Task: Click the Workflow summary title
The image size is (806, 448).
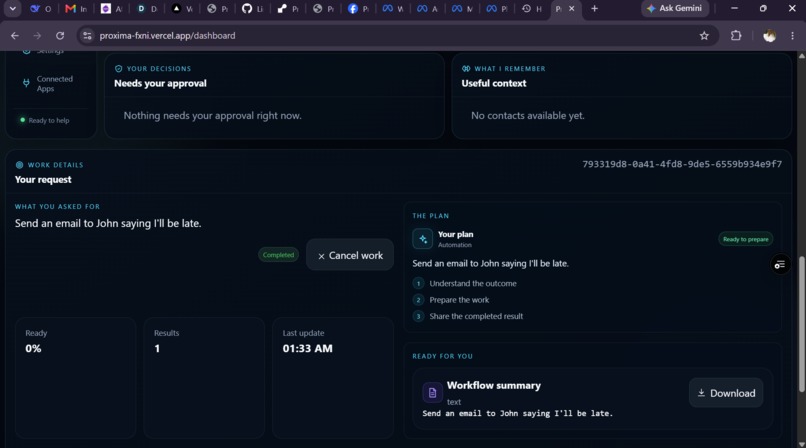Action: pos(493,385)
